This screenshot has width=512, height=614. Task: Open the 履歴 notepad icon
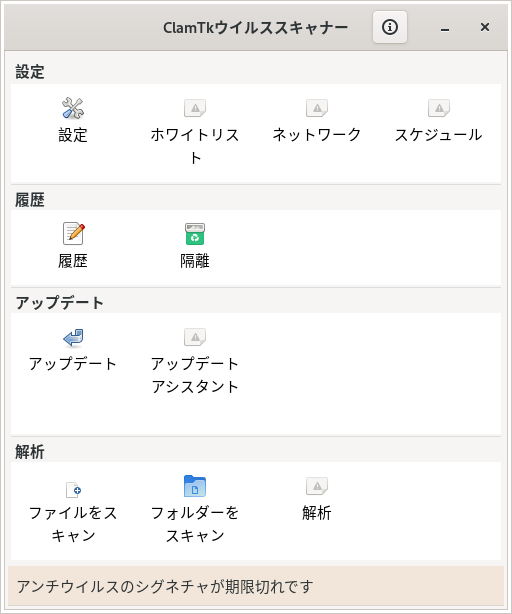(74, 233)
